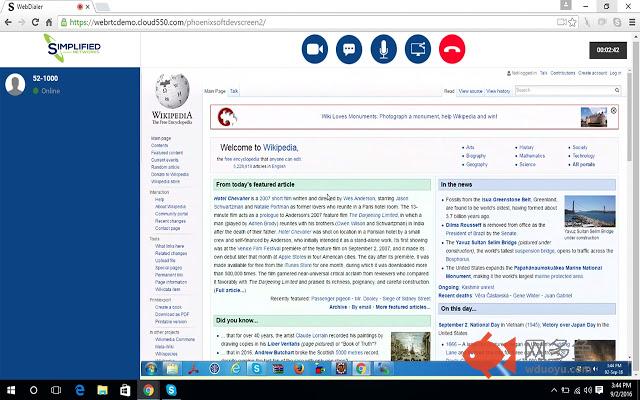Click the page vertical scrollbar
Image resolution: width=640 pixels, height=400 pixels.
pos(636,204)
